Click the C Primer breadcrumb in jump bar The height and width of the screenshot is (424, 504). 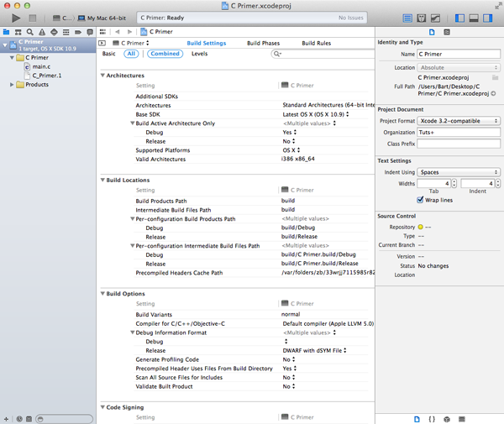[x=157, y=31]
